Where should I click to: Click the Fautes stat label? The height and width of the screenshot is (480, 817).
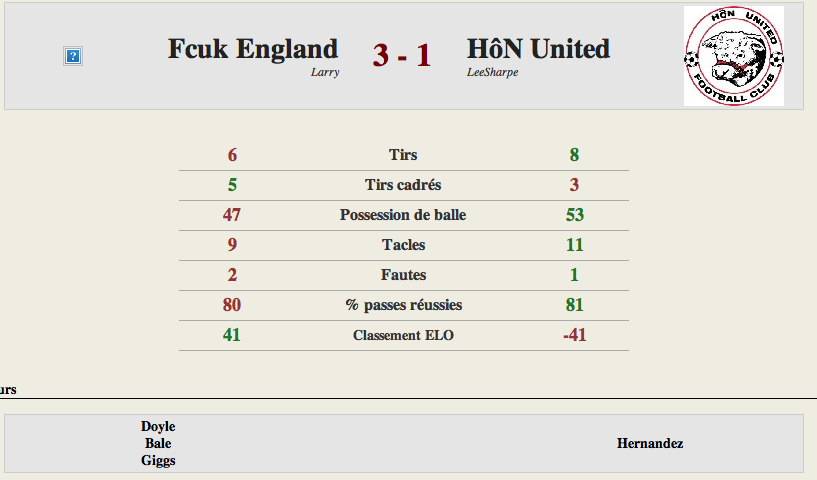(403, 275)
